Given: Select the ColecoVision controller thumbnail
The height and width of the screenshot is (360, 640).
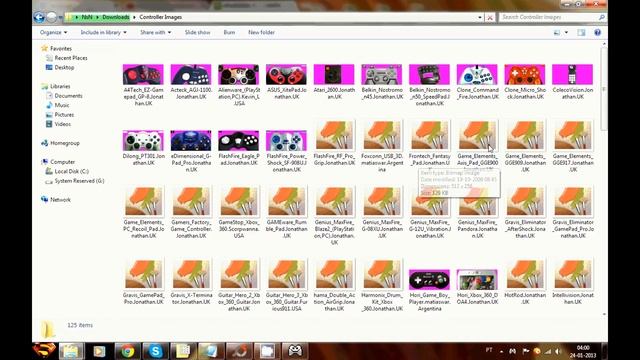Looking at the screenshot, I should [x=572, y=74].
